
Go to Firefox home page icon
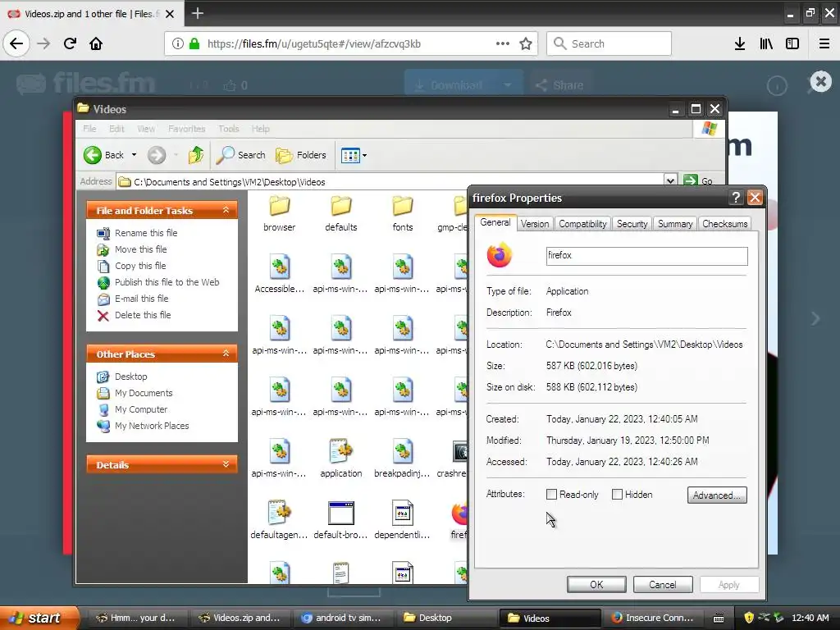[96, 43]
